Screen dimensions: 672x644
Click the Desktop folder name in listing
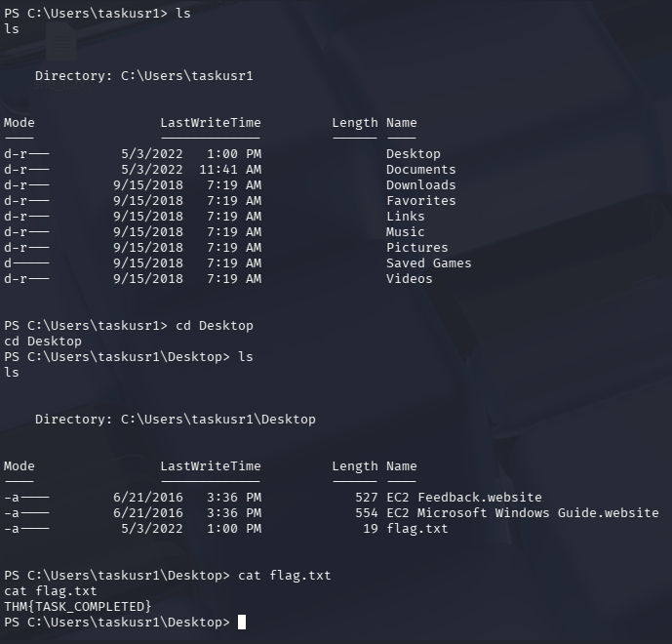point(413,154)
